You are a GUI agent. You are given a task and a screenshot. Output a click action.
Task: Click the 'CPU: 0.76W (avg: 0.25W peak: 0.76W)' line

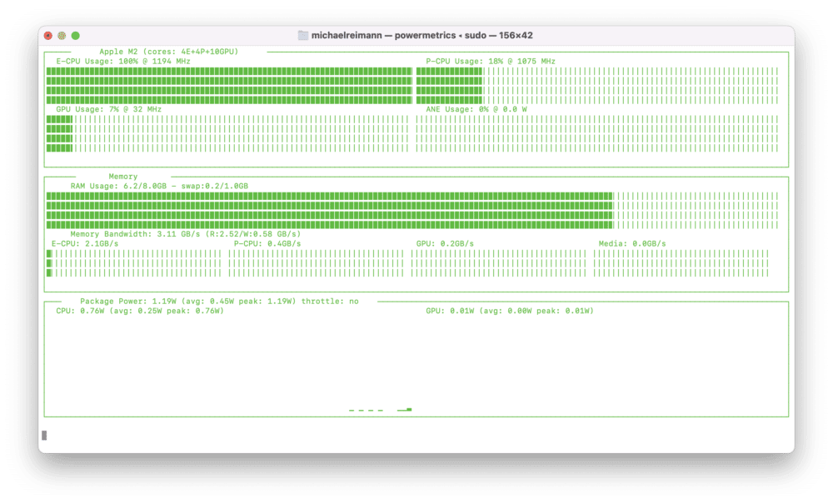pyautogui.click(x=140, y=312)
